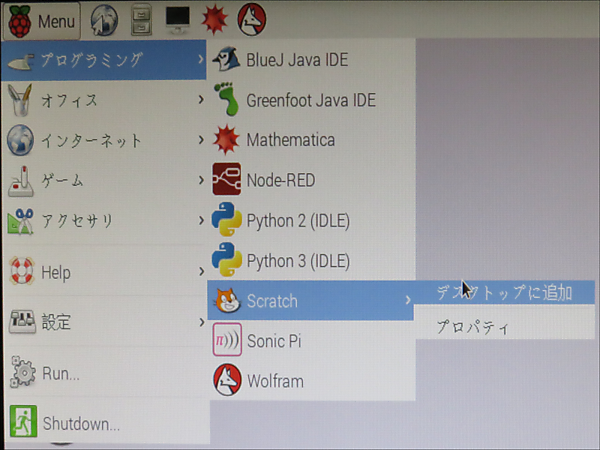Open Greenfoot Java IDE menu item
The width and height of the screenshot is (600, 450).
(x=311, y=100)
